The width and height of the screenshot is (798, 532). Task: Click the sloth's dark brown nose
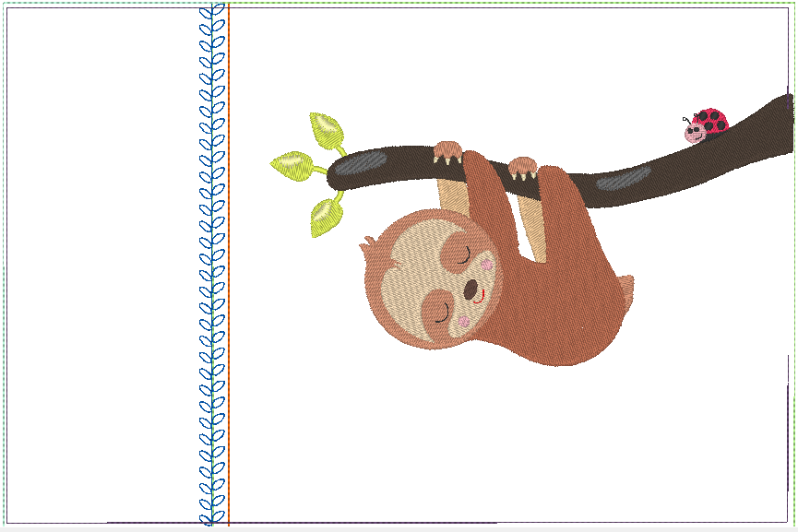[x=471, y=291]
